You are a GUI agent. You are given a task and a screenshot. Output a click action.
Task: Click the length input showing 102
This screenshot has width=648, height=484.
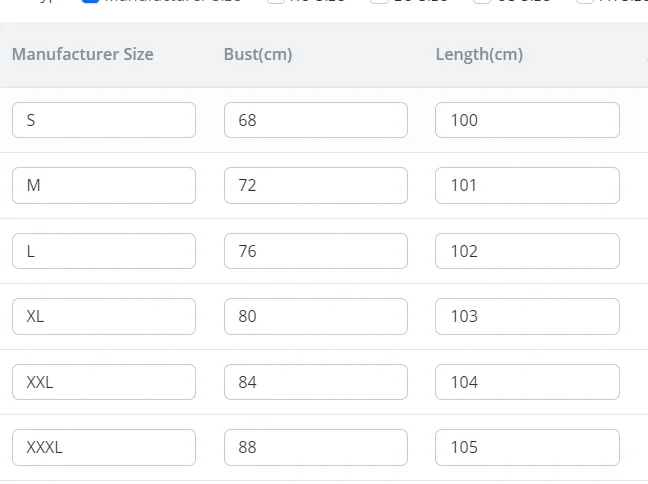tap(527, 251)
